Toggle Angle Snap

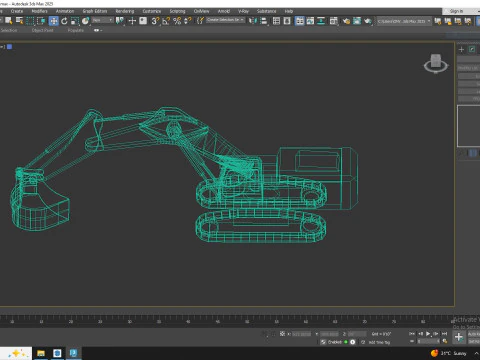point(166,21)
